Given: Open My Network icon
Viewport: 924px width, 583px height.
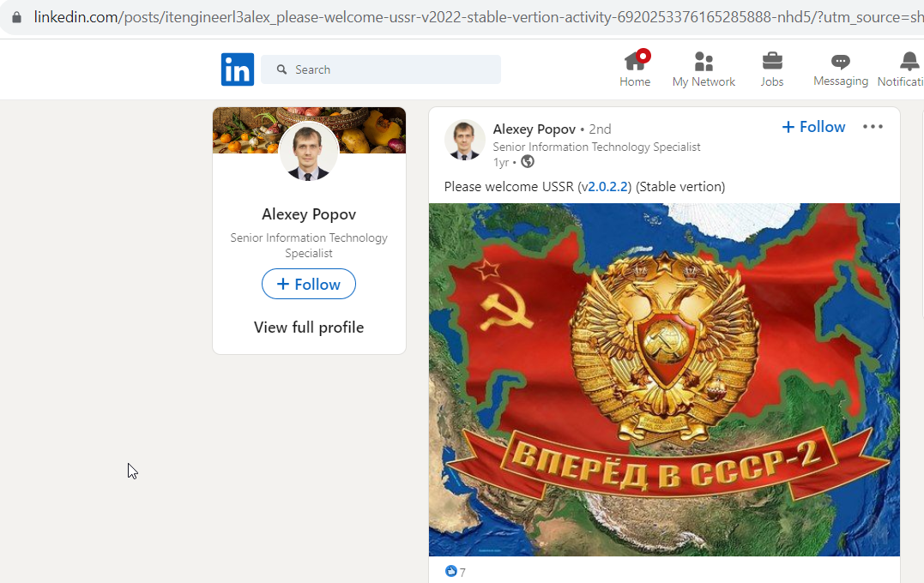Looking at the screenshot, I should [704, 61].
